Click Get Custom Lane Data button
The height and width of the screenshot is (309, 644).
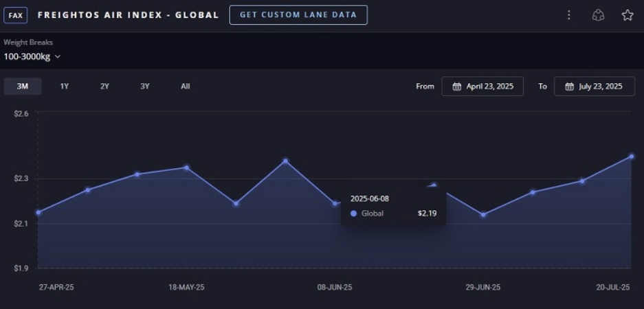[x=298, y=15]
